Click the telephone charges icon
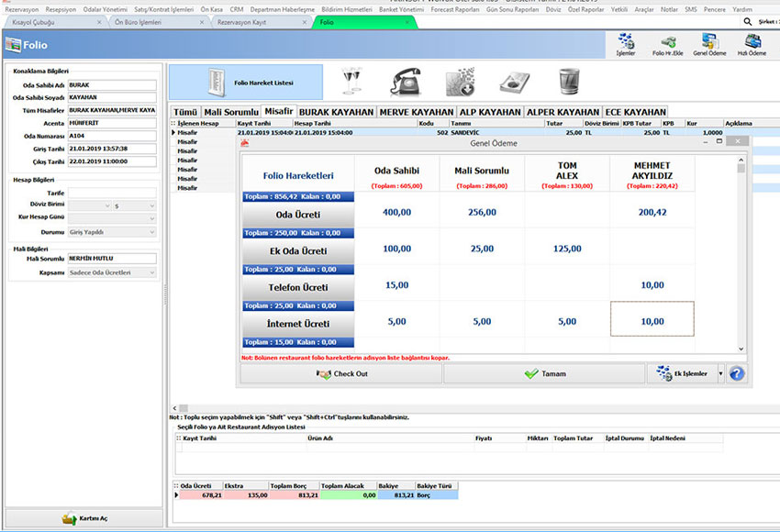 [x=406, y=82]
